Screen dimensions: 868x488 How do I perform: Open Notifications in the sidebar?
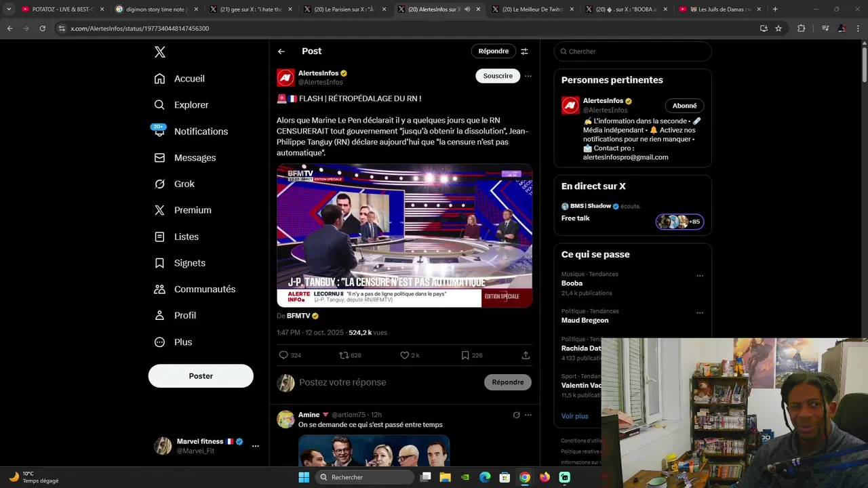coord(191,131)
